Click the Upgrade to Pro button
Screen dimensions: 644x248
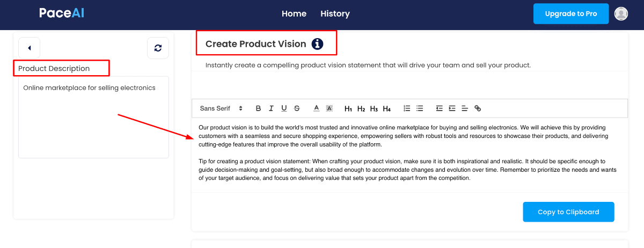click(571, 14)
